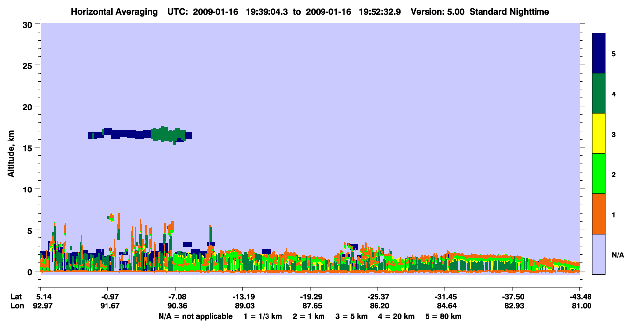Click the '5 = 80 km' legend text
The height and width of the screenshot is (330, 644).
click(443, 316)
